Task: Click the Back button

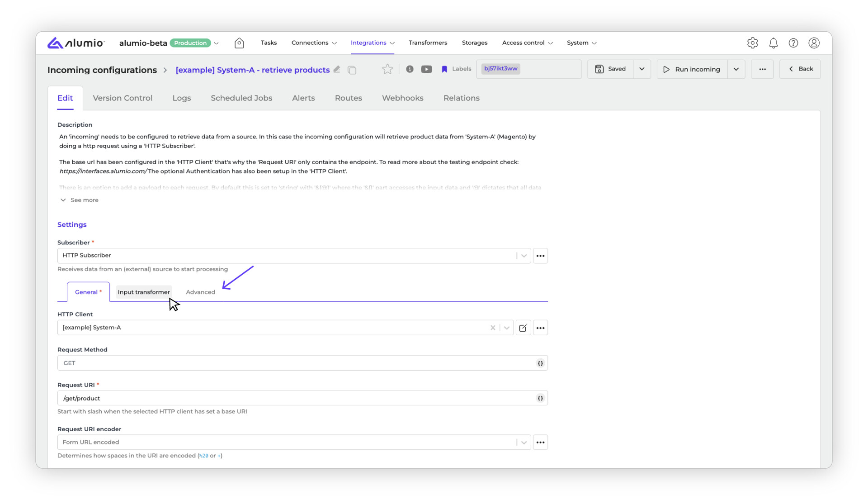Action: 800,69
